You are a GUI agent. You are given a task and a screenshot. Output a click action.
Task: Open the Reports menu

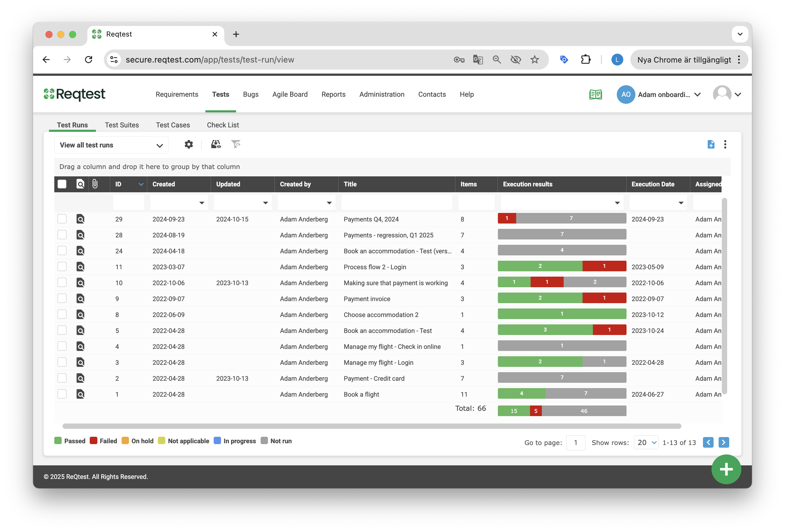click(x=333, y=95)
